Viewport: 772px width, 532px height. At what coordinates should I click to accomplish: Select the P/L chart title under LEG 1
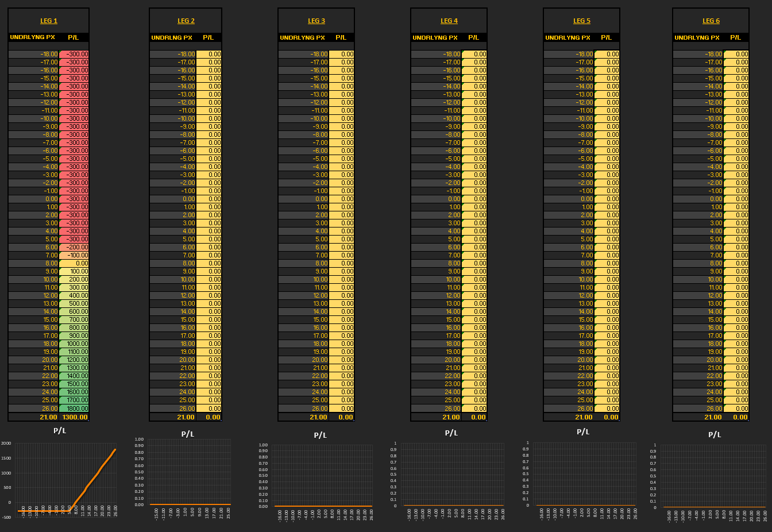(x=60, y=431)
